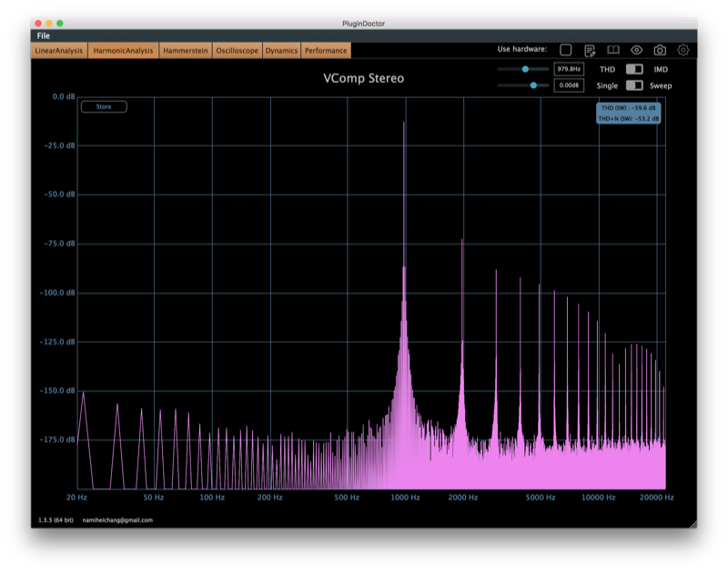
Task: Switch to the LinearAnalysis tab
Action: coord(59,51)
